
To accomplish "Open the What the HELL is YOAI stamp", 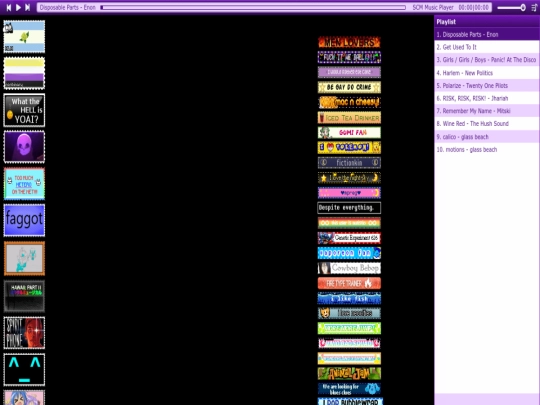I will [x=24, y=110].
